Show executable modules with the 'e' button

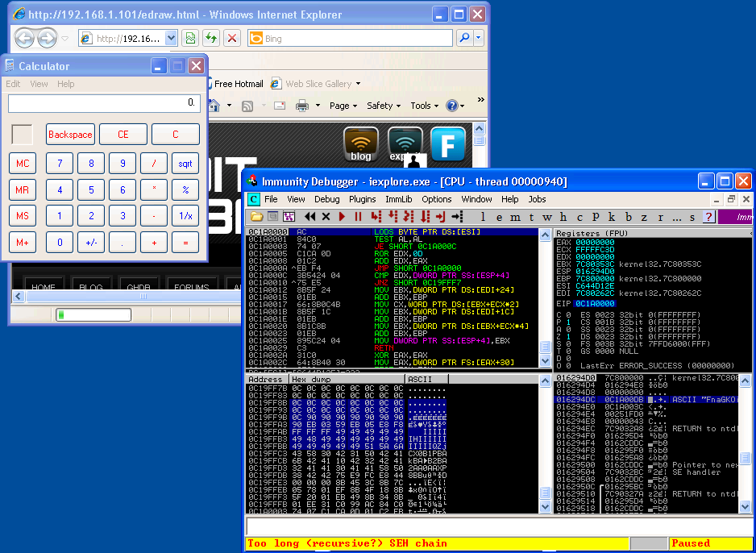(x=499, y=217)
